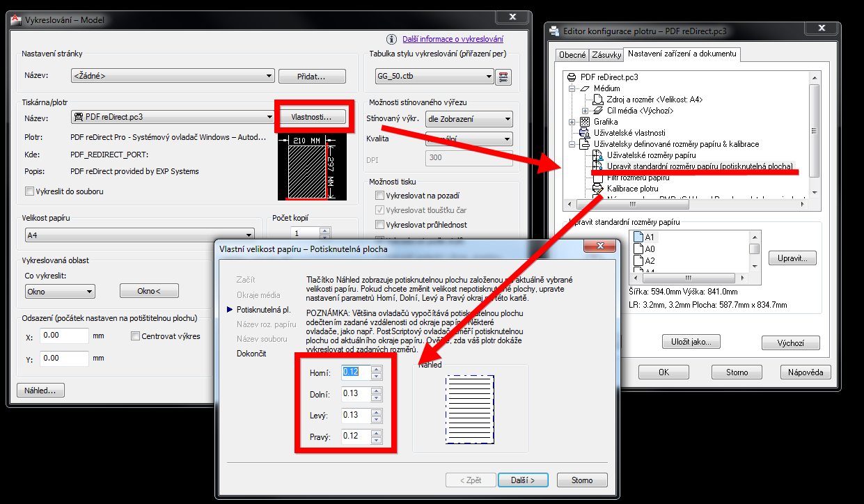This screenshot has width=864, height=504.
Task: Open the printer Název PDF reDirect.pc3 dropdown
Action: click(173, 117)
